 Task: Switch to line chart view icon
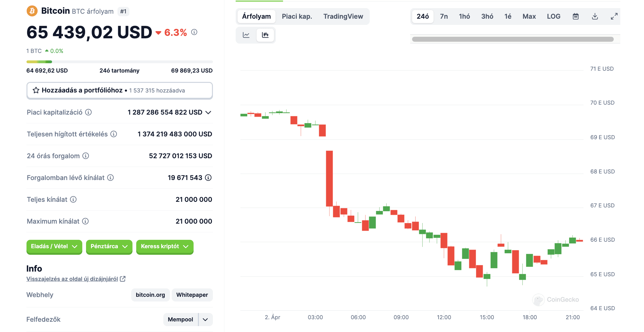[246, 35]
